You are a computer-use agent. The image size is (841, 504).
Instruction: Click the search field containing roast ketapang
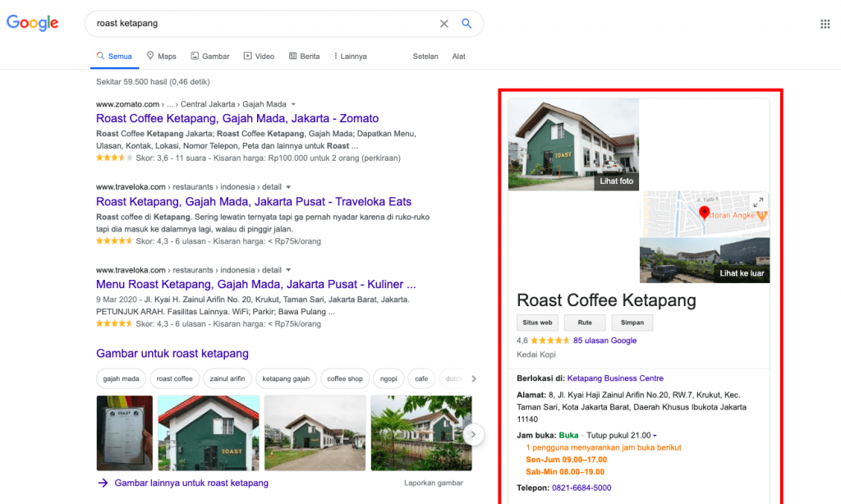(x=283, y=24)
